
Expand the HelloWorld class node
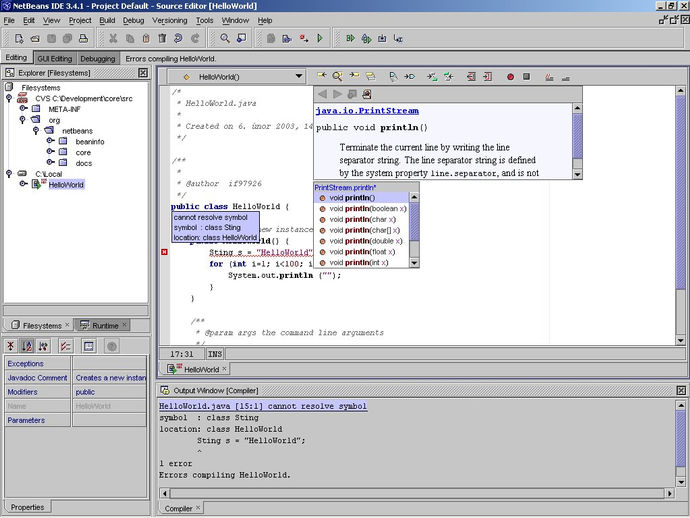pyautogui.click(x=23, y=184)
